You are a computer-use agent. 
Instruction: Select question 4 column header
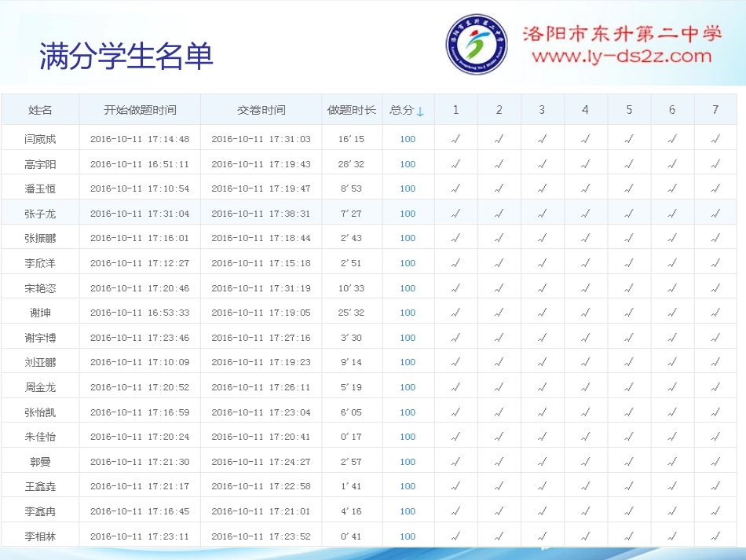coord(585,110)
